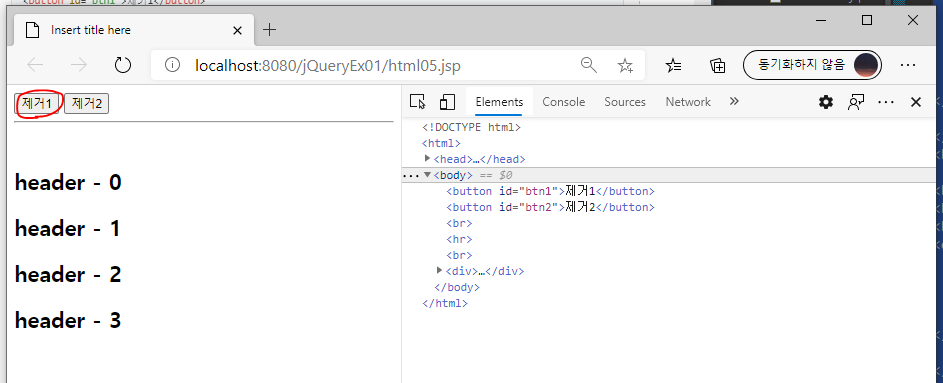Image resolution: width=943 pixels, height=383 pixels.
Task: Expand the head node
Action: 428,159
